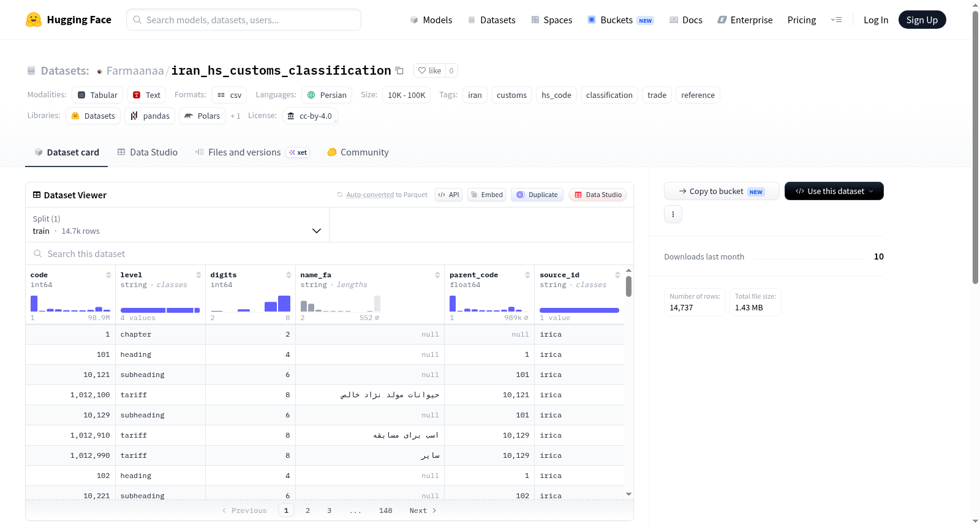Viewport: 980px width, 527px height.
Task: Open Docs in the top navigation
Action: (686, 20)
